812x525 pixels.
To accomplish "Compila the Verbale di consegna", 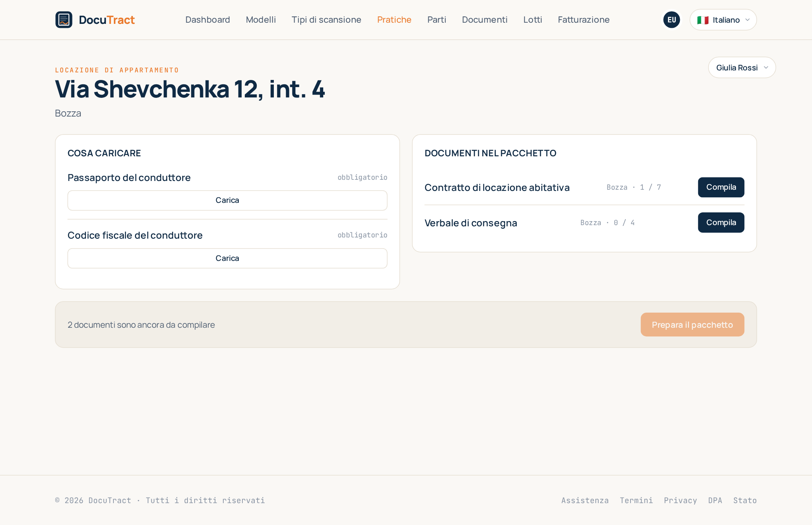I will click(x=721, y=223).
